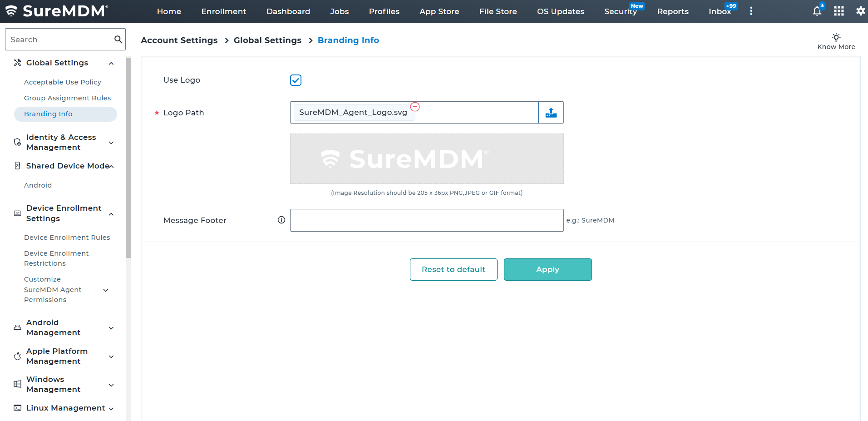The image size is (868, 421).
Task: Click the search magnifier icon
Action: tap(118, 40)
